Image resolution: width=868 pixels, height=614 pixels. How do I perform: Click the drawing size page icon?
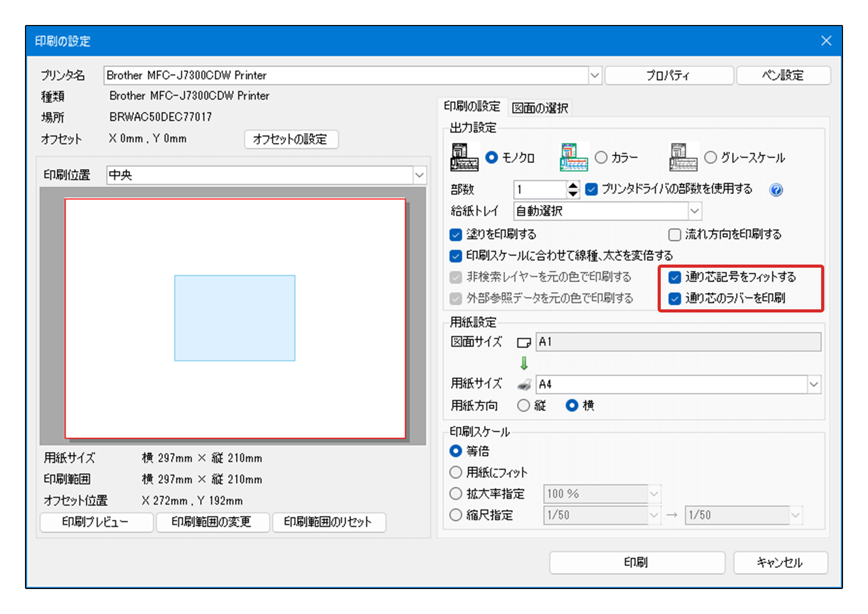tap(524, 343)
